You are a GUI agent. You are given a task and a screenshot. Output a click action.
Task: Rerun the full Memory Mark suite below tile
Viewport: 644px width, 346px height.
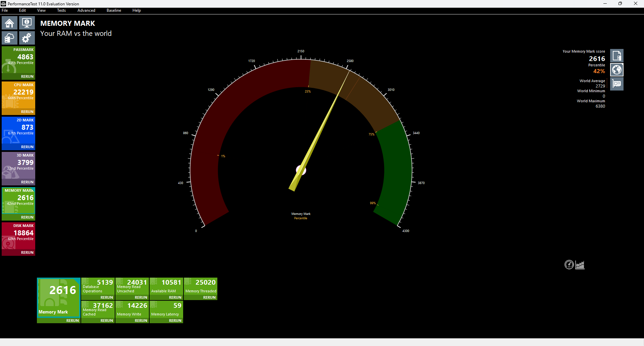coord(72,321)
